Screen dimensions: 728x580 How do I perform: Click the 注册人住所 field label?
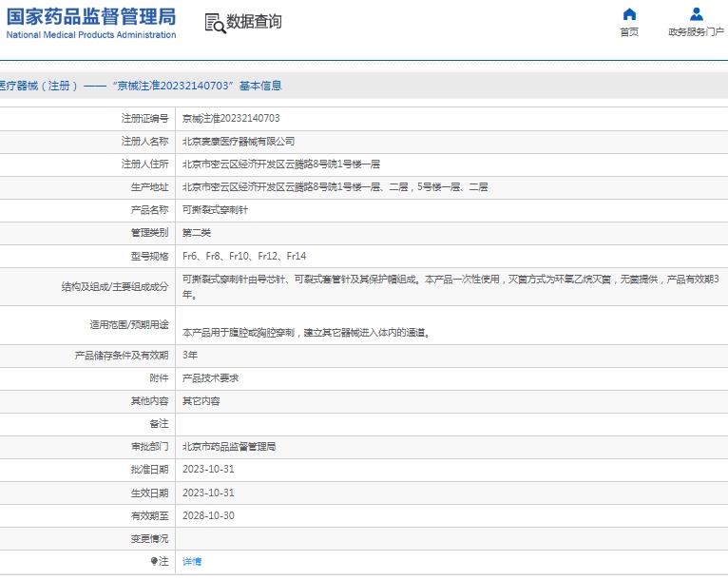tap(144, 164)
